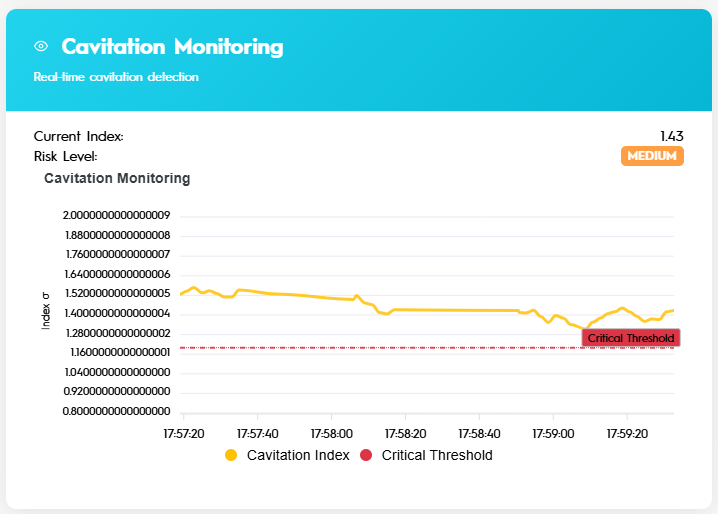718x514 pixels.
Task: Click the Real-time cavitation detection subtitle
Action: [x=116, y=77]
